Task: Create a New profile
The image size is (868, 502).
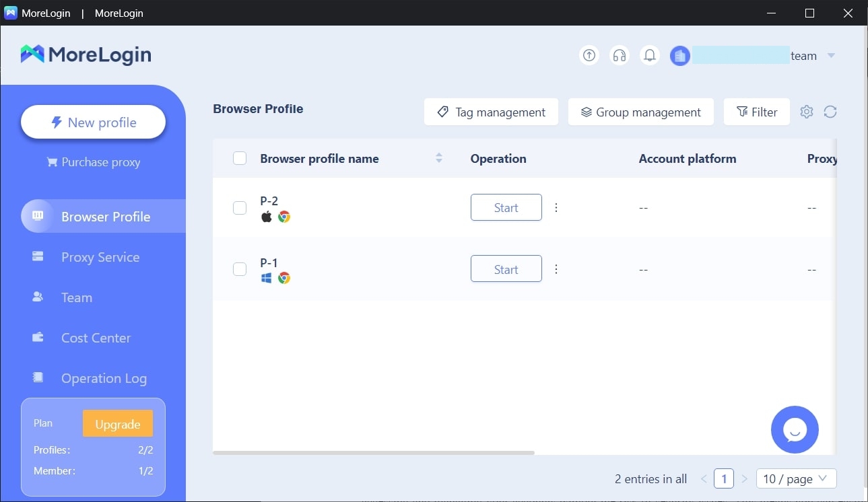Action: (93, 122)
